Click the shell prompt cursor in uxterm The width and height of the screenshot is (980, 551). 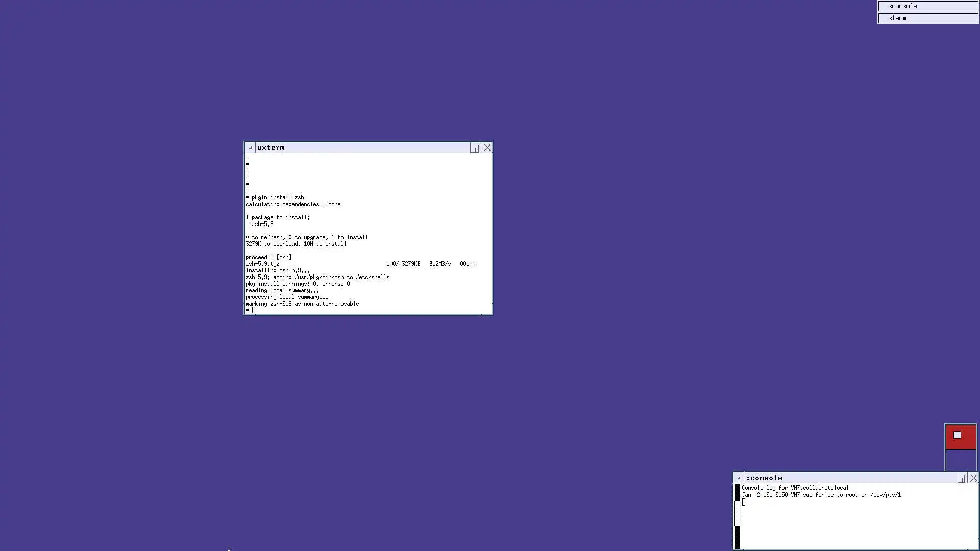(x=254, y=310)
